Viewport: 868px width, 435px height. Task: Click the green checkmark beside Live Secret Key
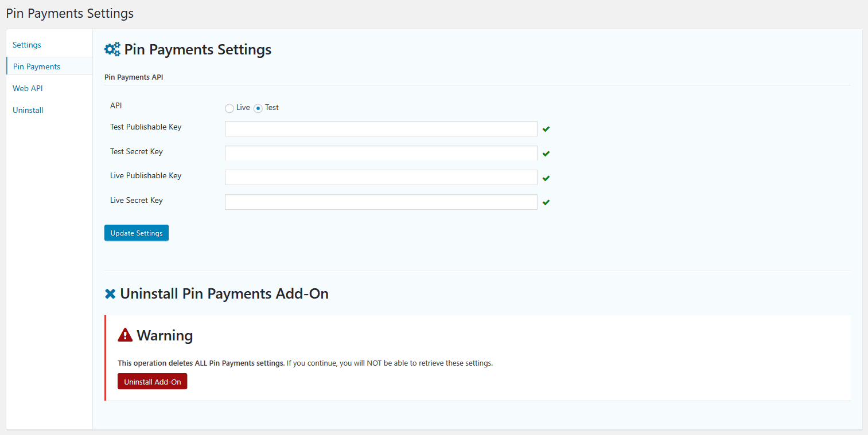tap(546, 202)
